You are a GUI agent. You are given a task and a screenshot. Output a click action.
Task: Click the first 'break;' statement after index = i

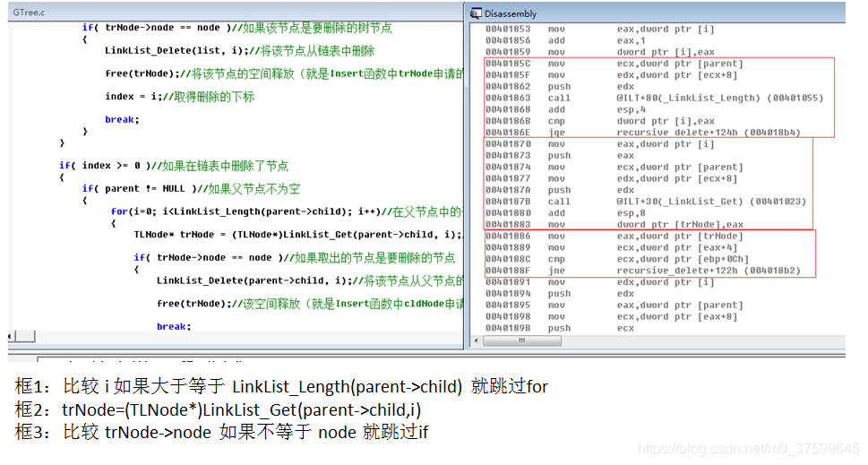click(x=123, y=119)
